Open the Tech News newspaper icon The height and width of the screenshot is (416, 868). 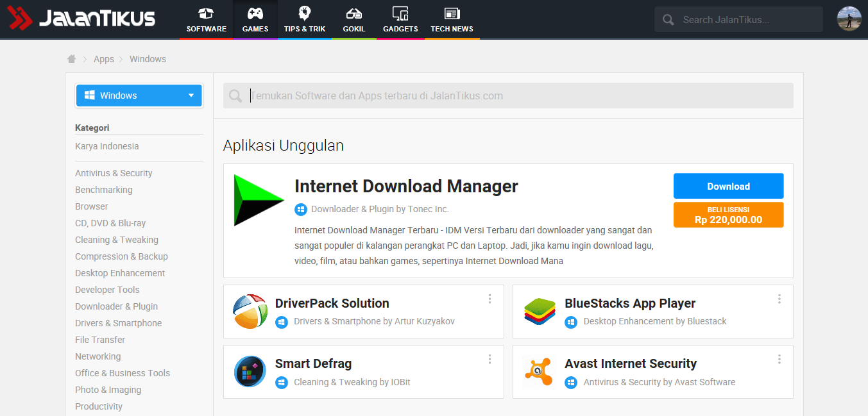coord(452,13)
